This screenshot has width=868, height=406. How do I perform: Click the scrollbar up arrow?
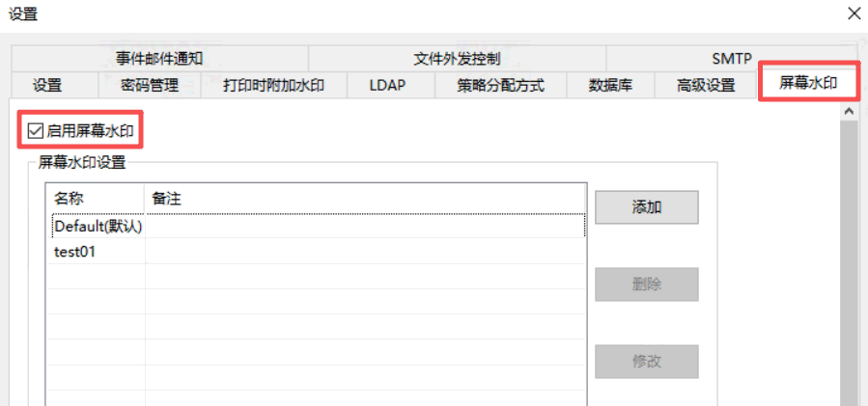pos(849,112)
